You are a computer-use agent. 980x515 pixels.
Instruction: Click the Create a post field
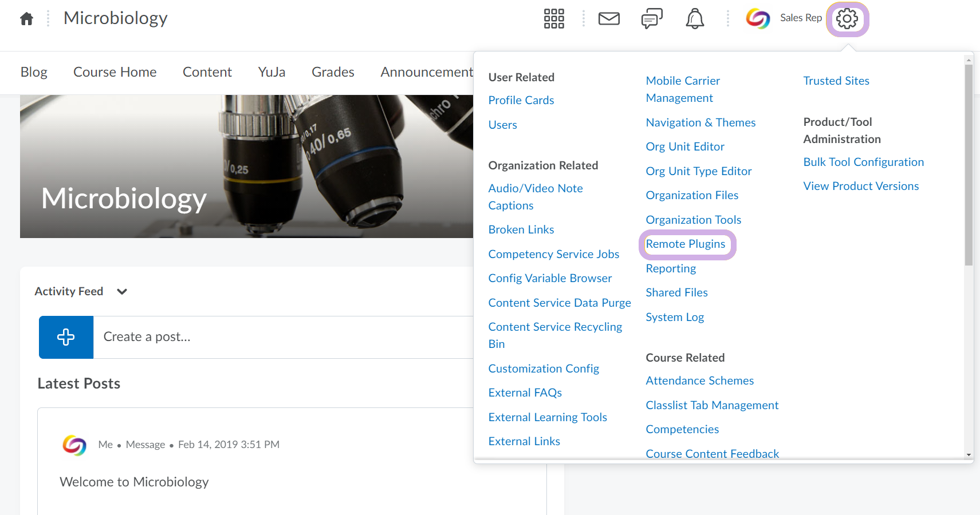(x=283, y=337)
